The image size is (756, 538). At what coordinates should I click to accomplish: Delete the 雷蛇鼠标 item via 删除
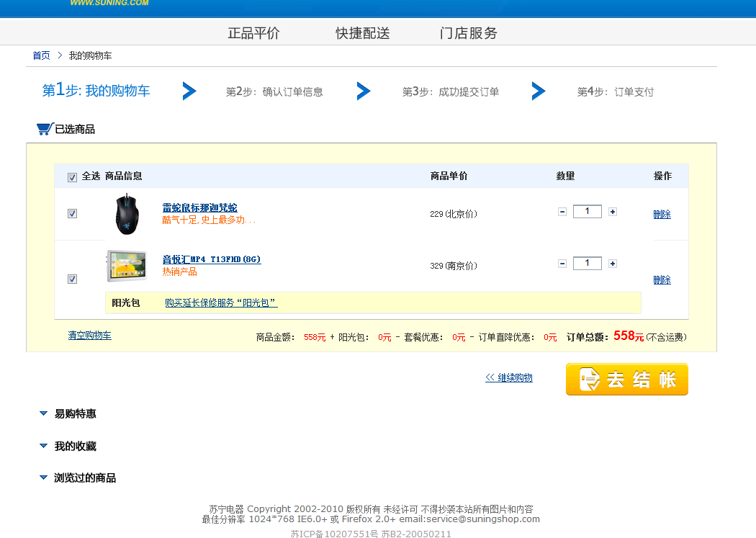coord(662,214)
